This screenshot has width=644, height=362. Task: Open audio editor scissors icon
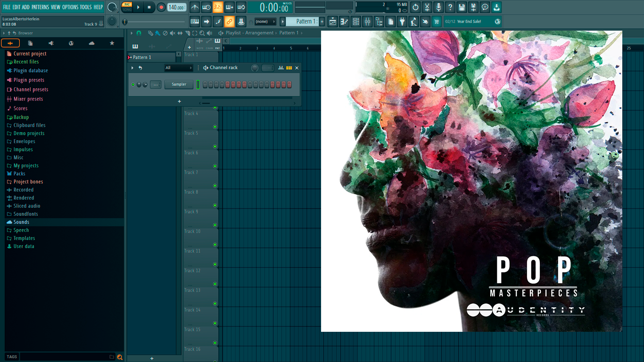[427, 7]
